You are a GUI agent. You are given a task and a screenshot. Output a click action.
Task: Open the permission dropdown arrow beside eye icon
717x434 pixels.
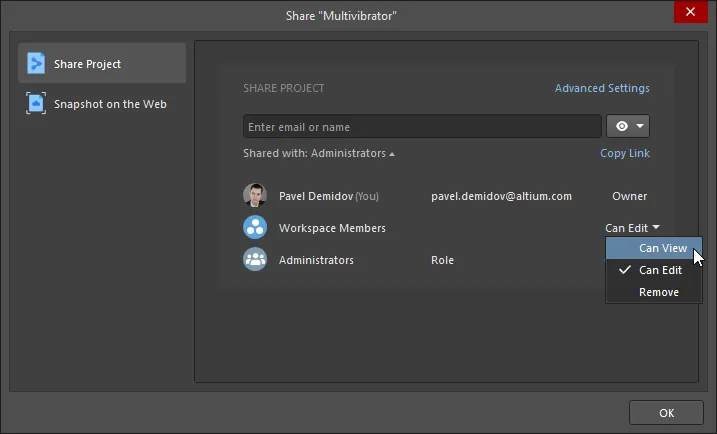(x=640, y=126)
